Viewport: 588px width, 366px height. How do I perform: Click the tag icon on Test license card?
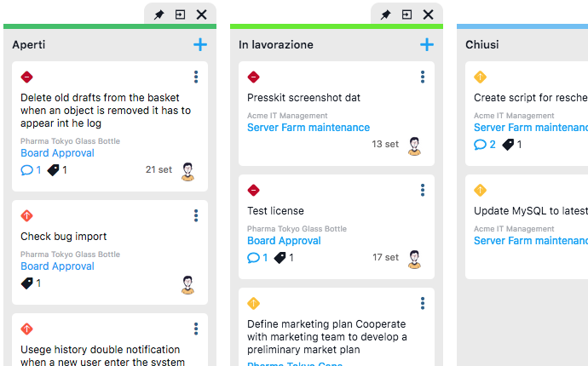point(280,258)
